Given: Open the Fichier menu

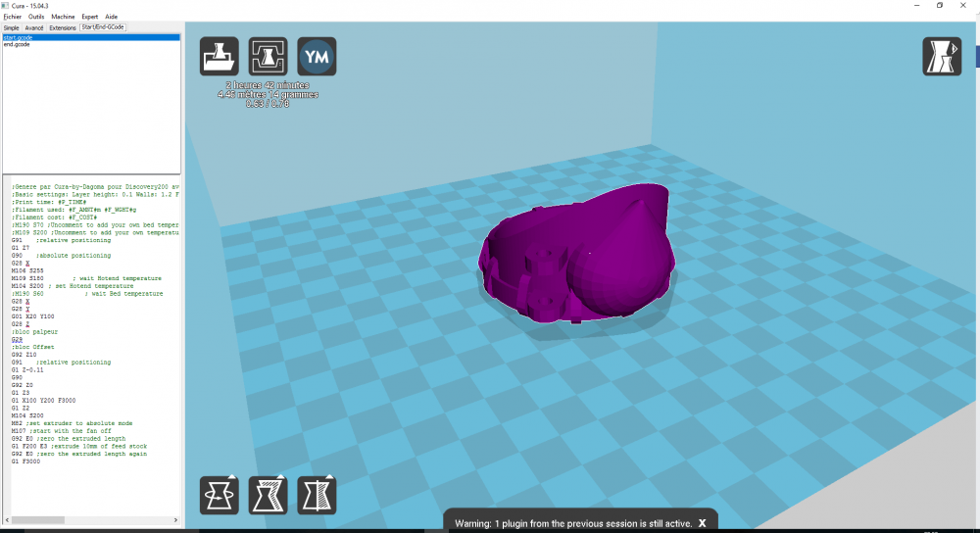Looking at the screenshot, I should [x=13, y=17].
